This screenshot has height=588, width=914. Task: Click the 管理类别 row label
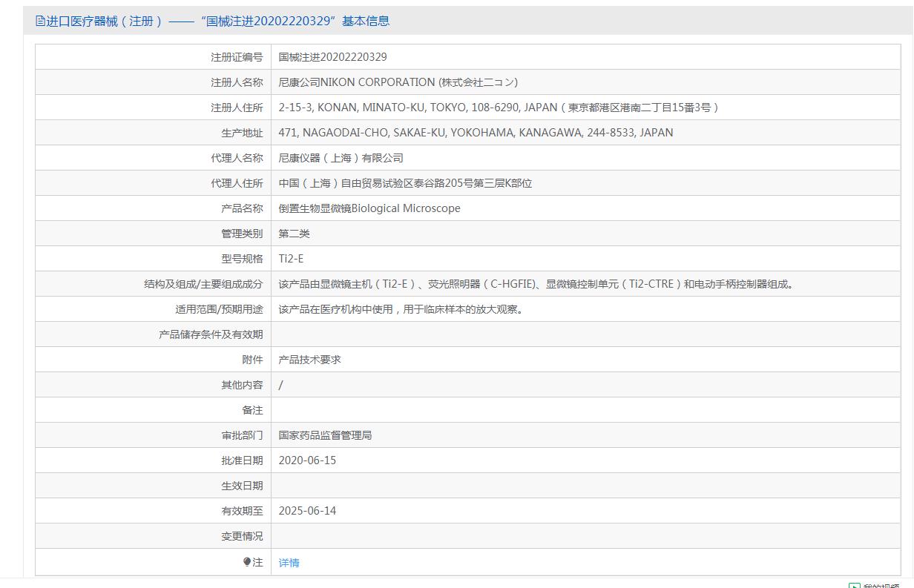pyautogui.click(x=242, y=234)
